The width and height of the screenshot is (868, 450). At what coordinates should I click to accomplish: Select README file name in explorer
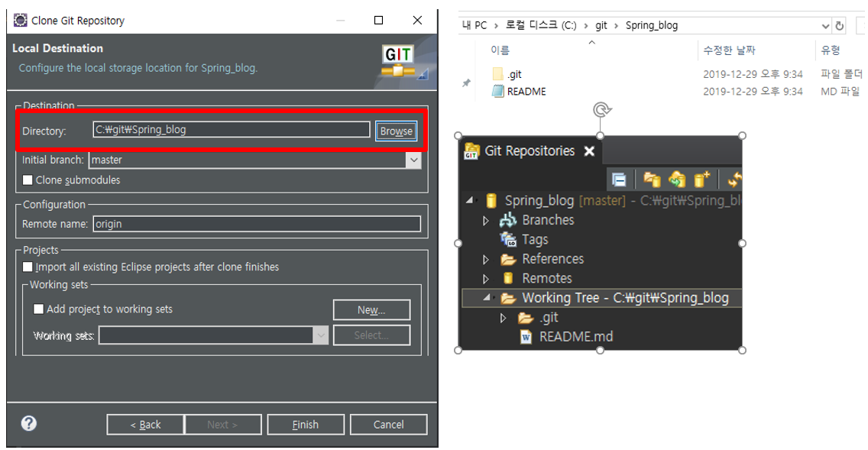[x=526, y=92]
